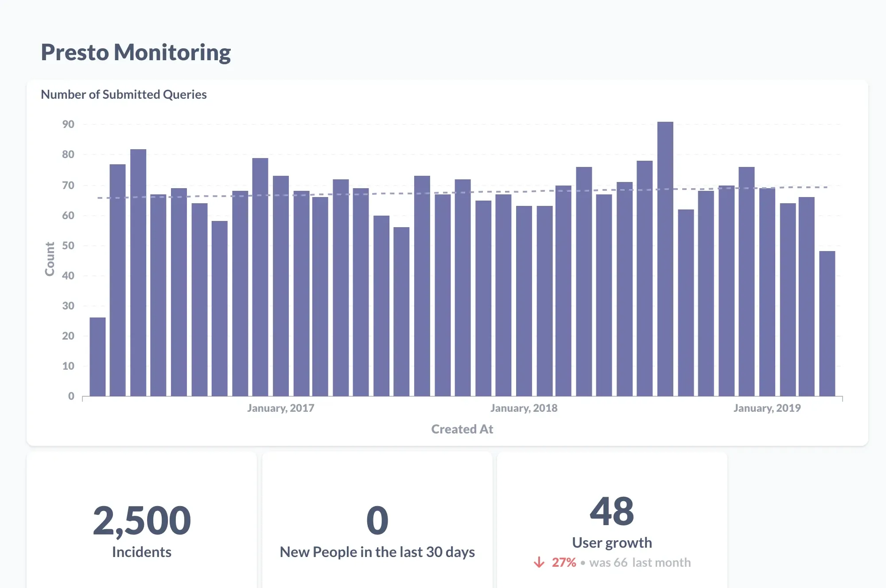Screen dimensions: 886x588
Task: Click the January, 2019 axis label
Action: [767, 408]
